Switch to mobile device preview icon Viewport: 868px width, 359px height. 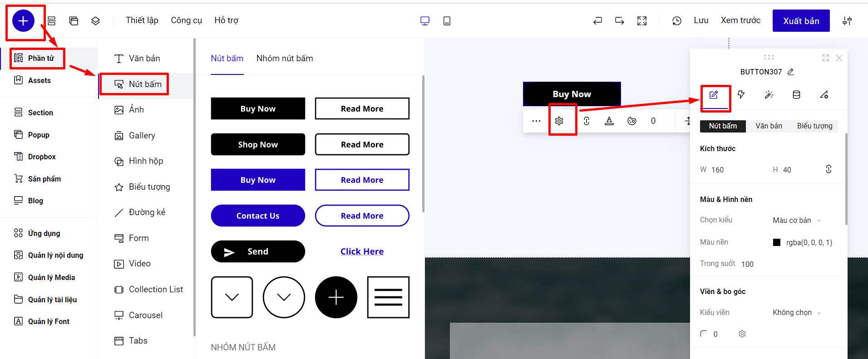pos(447,21)
